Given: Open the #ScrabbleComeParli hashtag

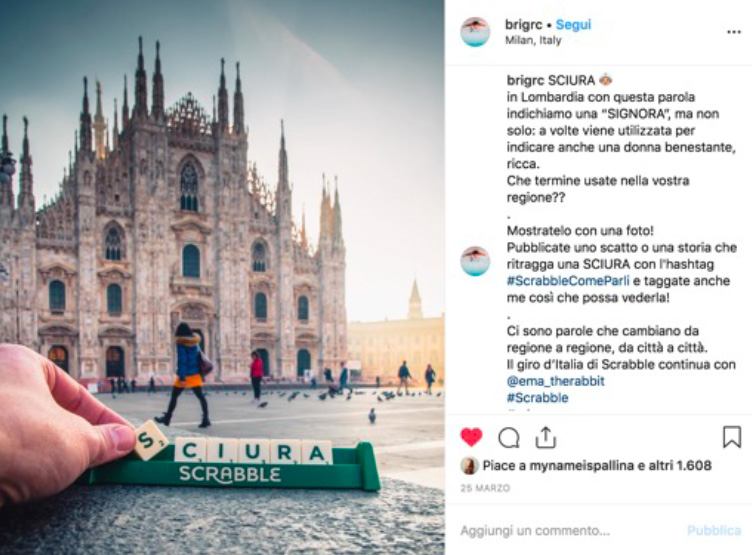Looking at the screenshot, I should pos(568,281).
